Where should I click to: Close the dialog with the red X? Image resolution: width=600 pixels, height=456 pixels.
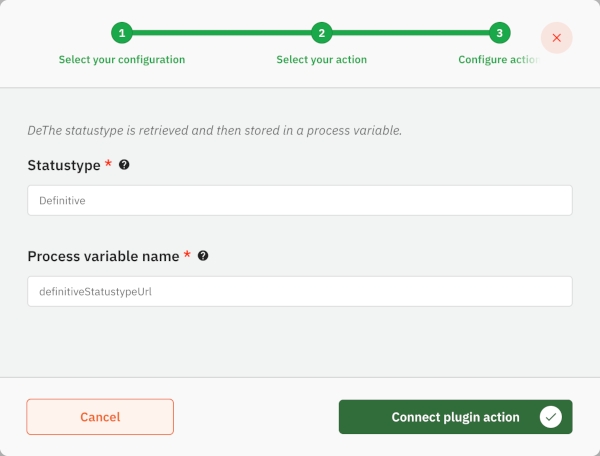[x=556, y=38]
